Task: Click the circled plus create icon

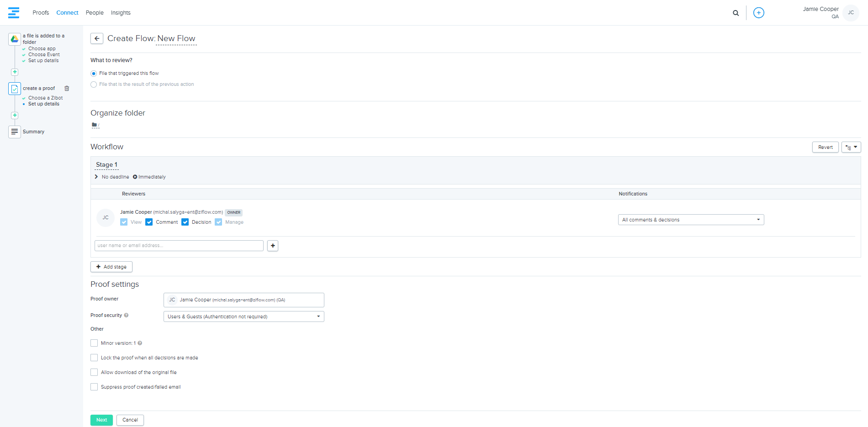Action: [x=758, y=13]
